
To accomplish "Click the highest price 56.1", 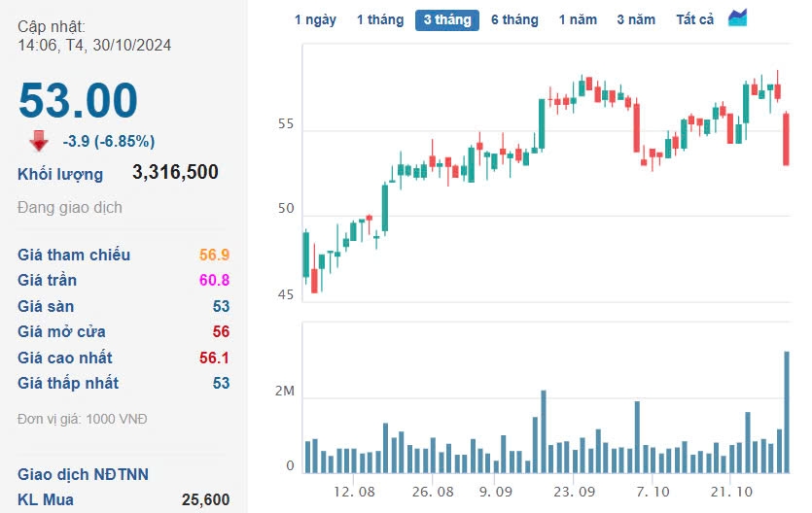I will pos(214,358).
